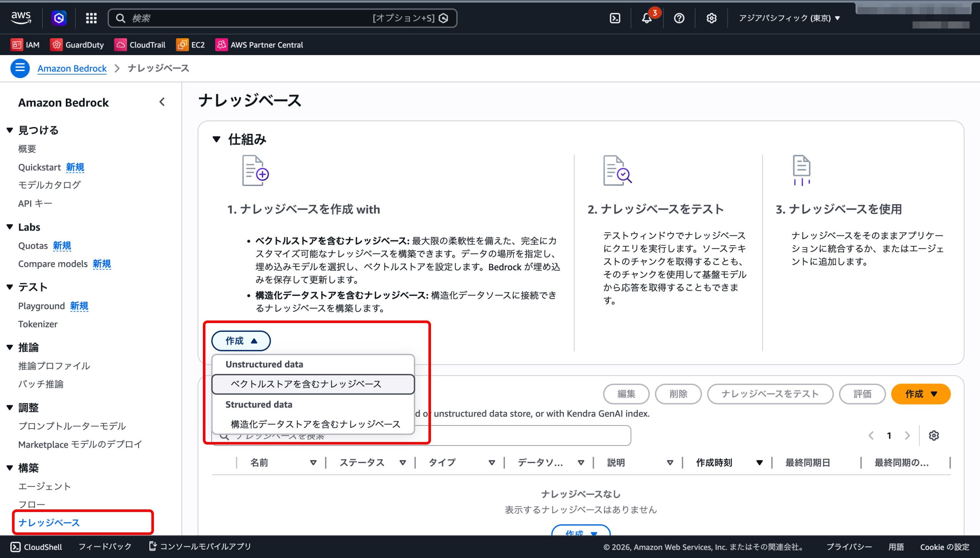Open the IAM shortcut in favorites bar

pyautogui.click(x=25, y=45)
